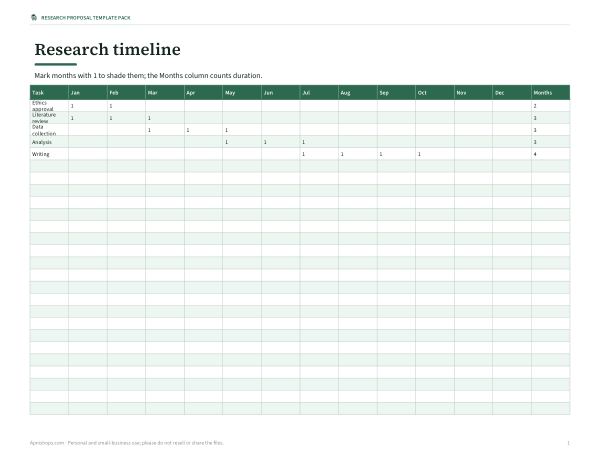
Task: Click the page number "1" in the footer
Action: pos(568,443)
